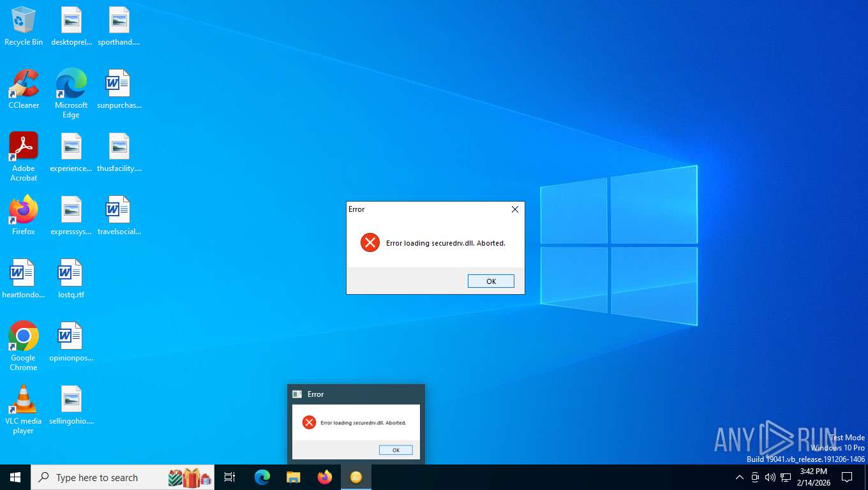868x490 pixels.
Task: Select the lostq.rtf document icon
Action: pos(71,279)
